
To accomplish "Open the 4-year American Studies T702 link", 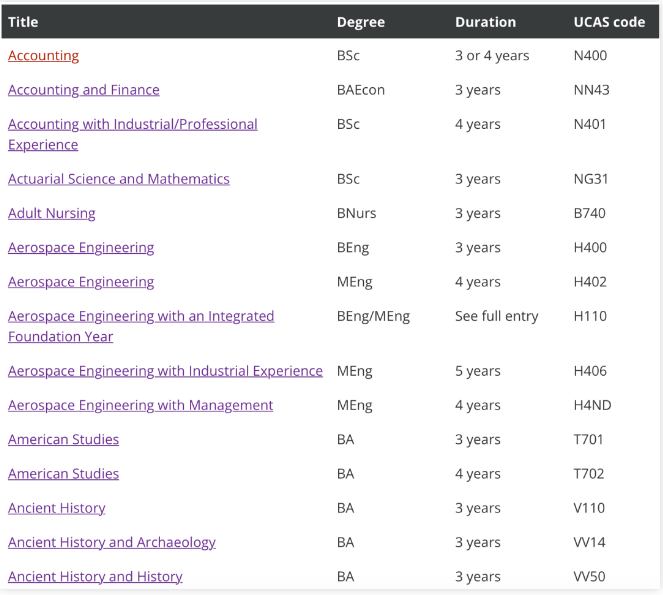I will coord(63,474).
